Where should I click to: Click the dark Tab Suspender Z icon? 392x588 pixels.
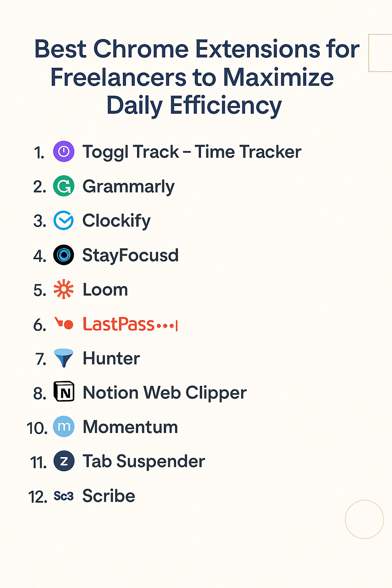pos(64,461)
